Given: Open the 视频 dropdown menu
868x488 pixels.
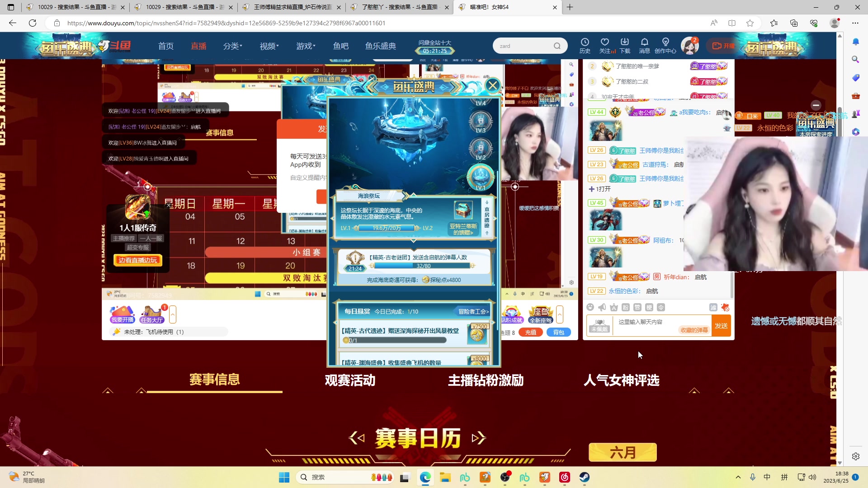Looking at the screenshot, I should click(269, 46).
